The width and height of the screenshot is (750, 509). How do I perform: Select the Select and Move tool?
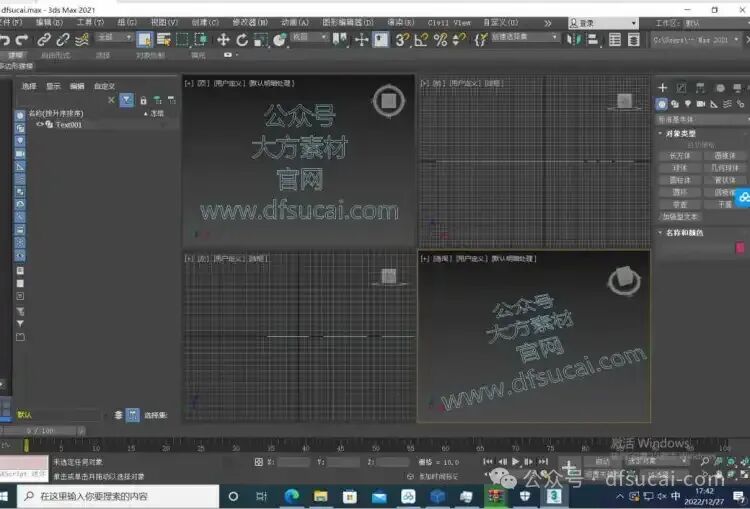223,40
